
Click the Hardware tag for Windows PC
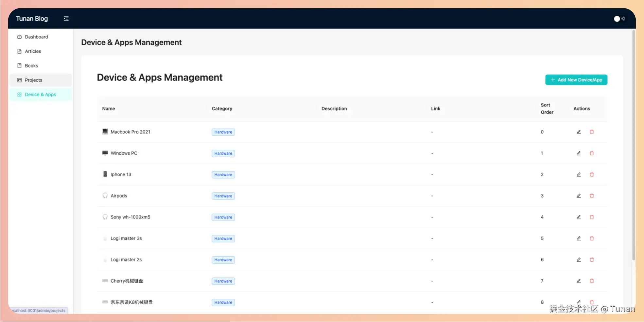click(223, 153)
